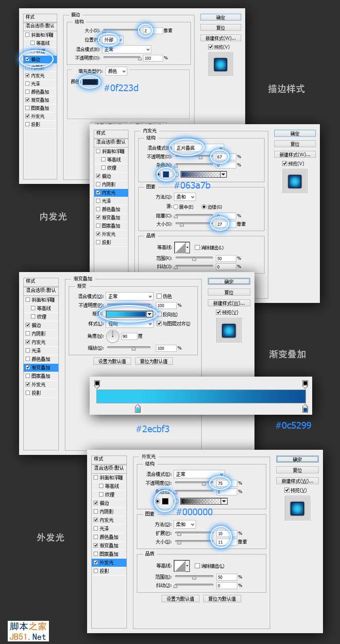This screenshot has width=340, height=644.
Task: Open the 等高线 contour picker in 内发光 dialog
Action: (x=183, y=247)
